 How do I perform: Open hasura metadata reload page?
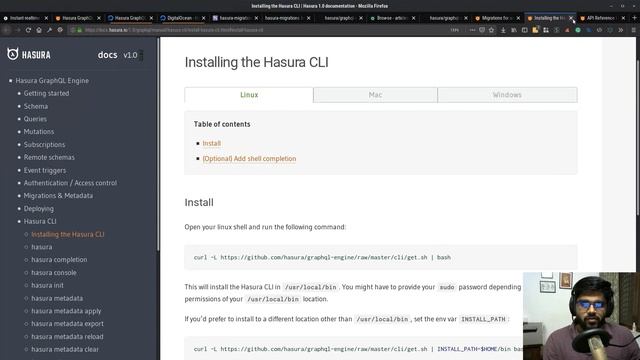(x=67, y=337)
